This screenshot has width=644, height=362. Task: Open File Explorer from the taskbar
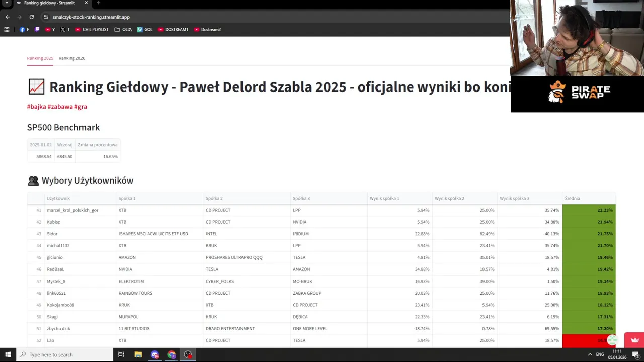point(138,355)
